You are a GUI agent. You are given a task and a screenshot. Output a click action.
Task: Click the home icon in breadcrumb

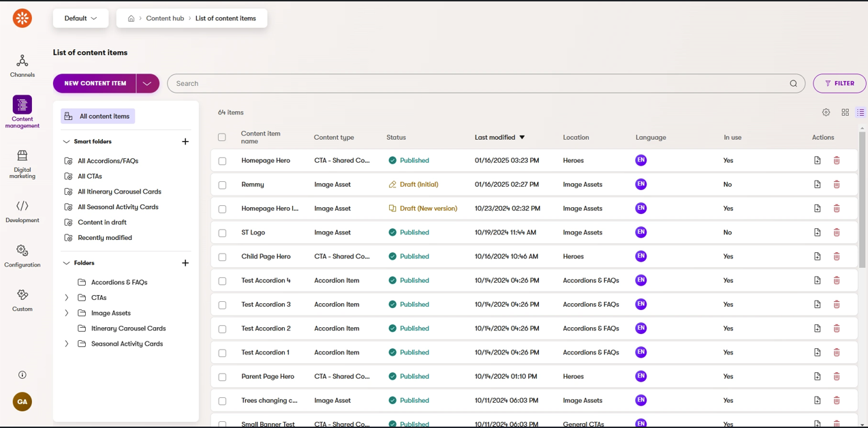point(131,18)
